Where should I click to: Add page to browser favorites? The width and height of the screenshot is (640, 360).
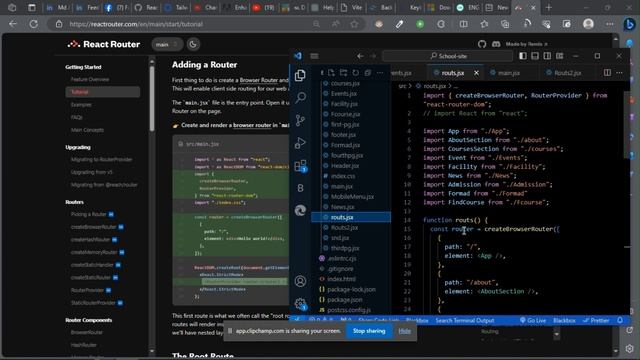pos(354,24)
